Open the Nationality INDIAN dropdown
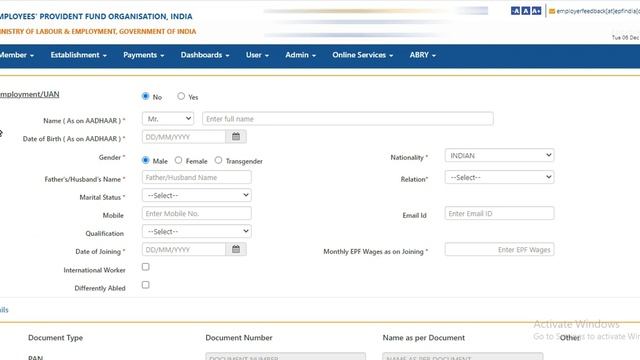Viewport: 640px width, 360px height. pos(500,156)
